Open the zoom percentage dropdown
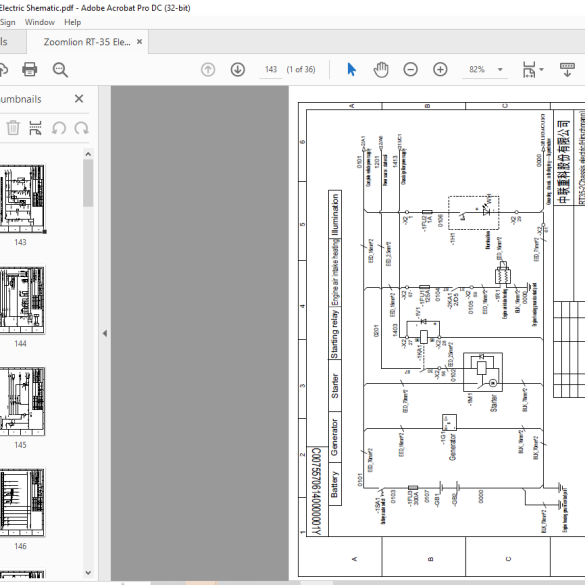 point(500,69)
